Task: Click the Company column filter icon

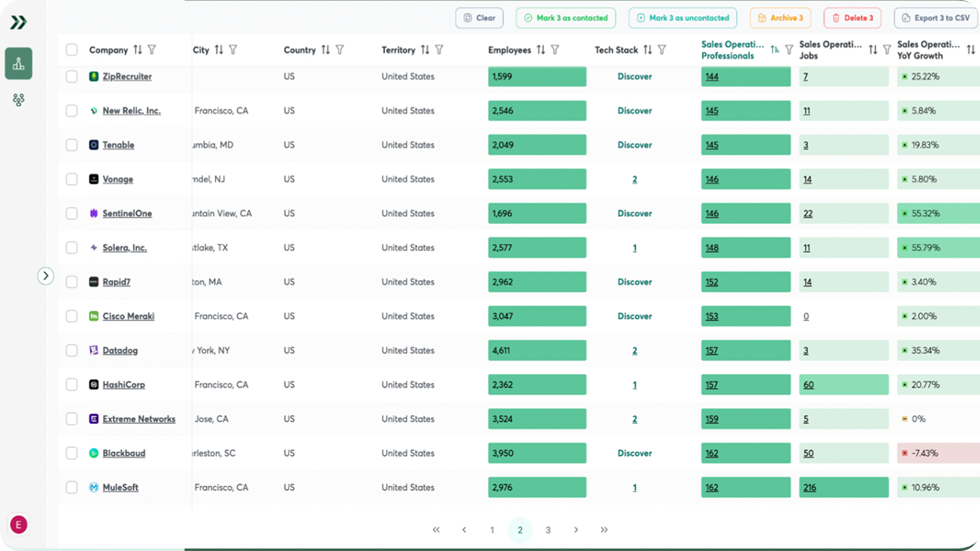Action: pyautogui.click(x=152, y=49)
